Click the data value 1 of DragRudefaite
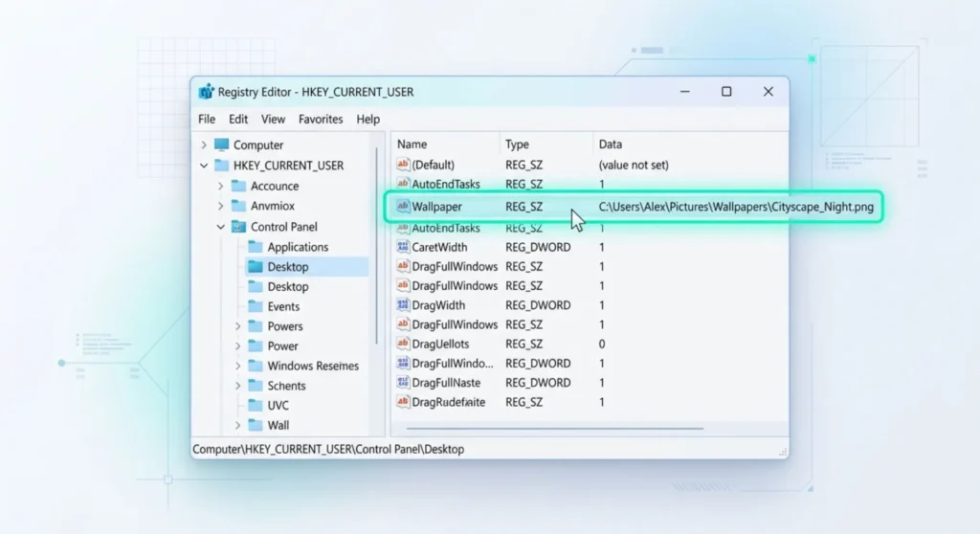Screen dimensions: 980x534 [601, 402]
